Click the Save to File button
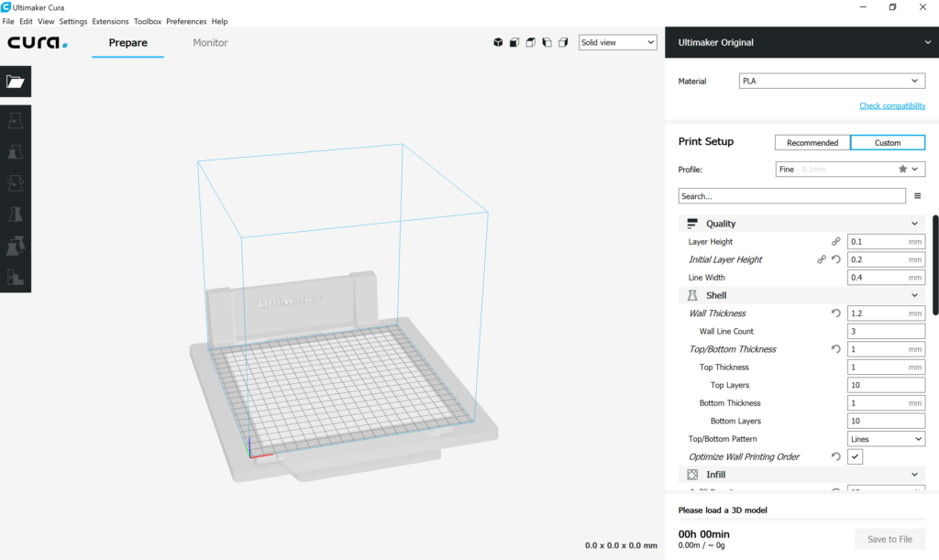 [889, 539]
